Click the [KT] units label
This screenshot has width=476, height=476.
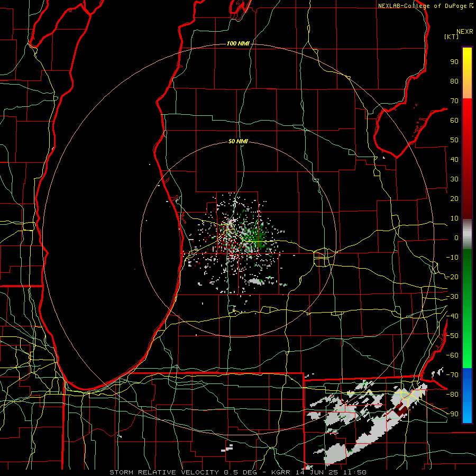point(451,36)
